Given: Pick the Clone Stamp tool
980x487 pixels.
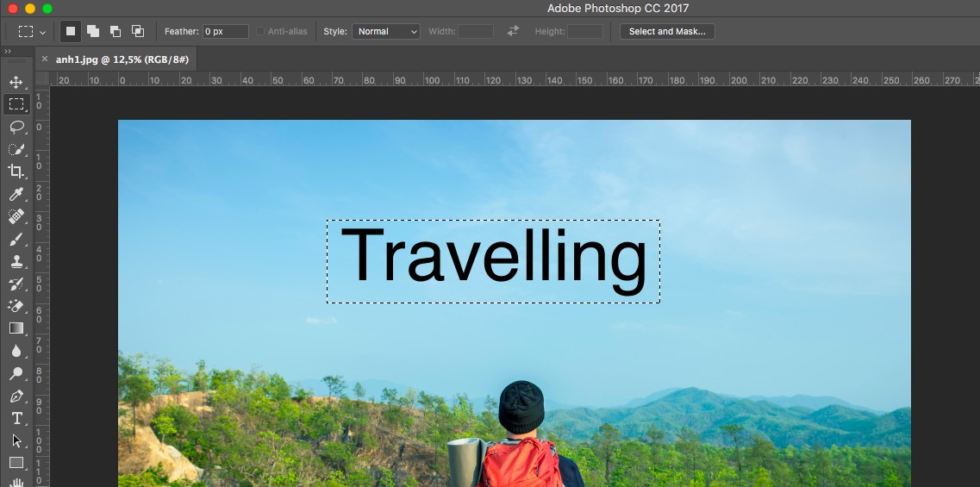Looking at the screenshot, I should click(16, 262).
